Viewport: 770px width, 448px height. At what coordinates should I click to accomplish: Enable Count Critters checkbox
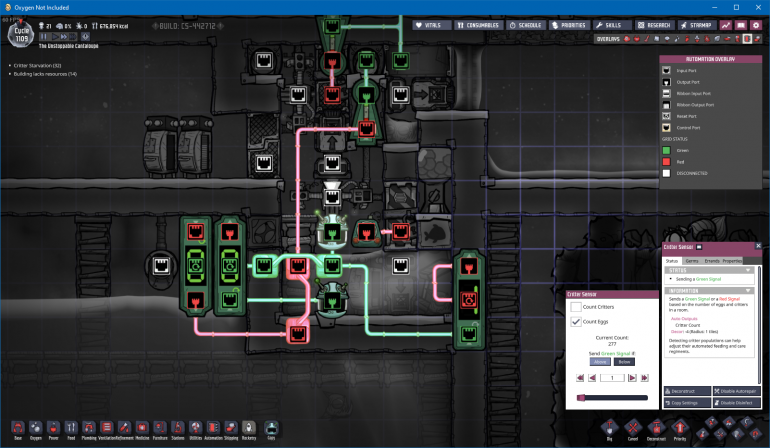(x=576, y=307)
